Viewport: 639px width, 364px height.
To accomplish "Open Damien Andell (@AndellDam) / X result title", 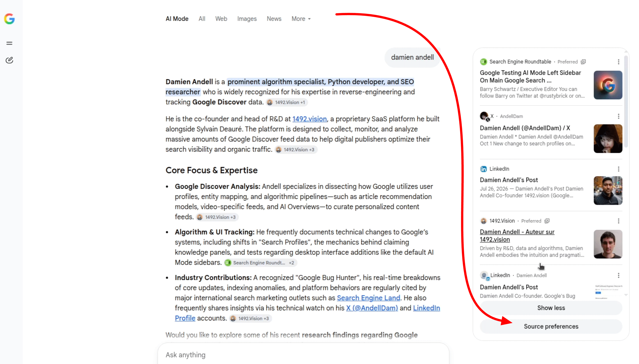I will click(525, 128).
